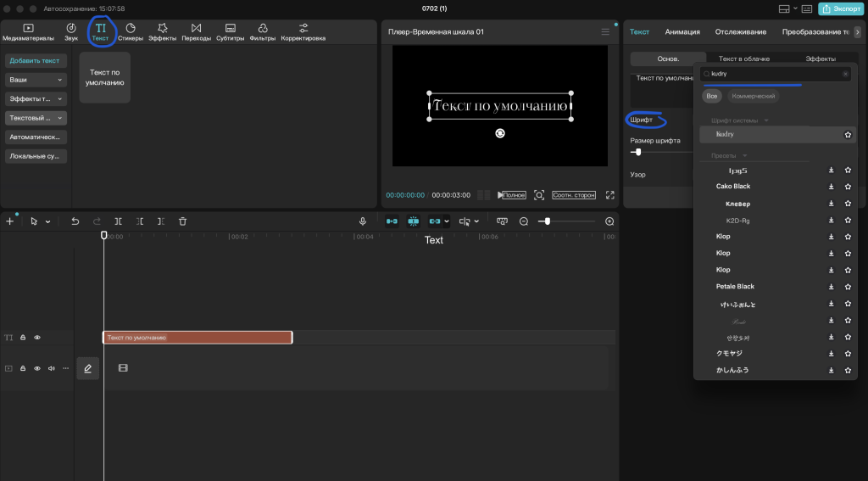Open the Стикеры stickers panel
This screenshot has width=868, height=481.
(x=130, y=32)
